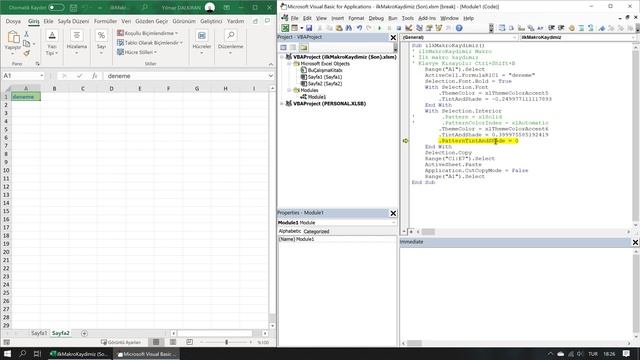Select Normal view icon in status bar
Image resolution: width=640 pixels, height=360 pixels.
pyautogui.click(x=156, y=342)
